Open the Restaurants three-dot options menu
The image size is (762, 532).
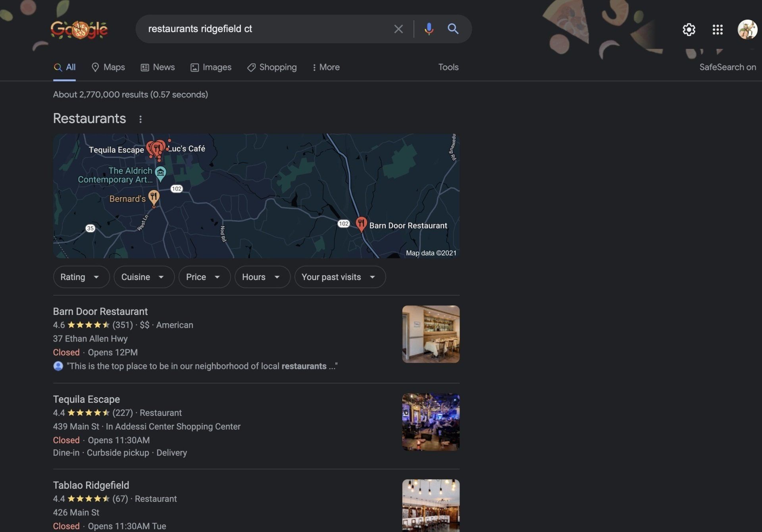click(140, 119)
